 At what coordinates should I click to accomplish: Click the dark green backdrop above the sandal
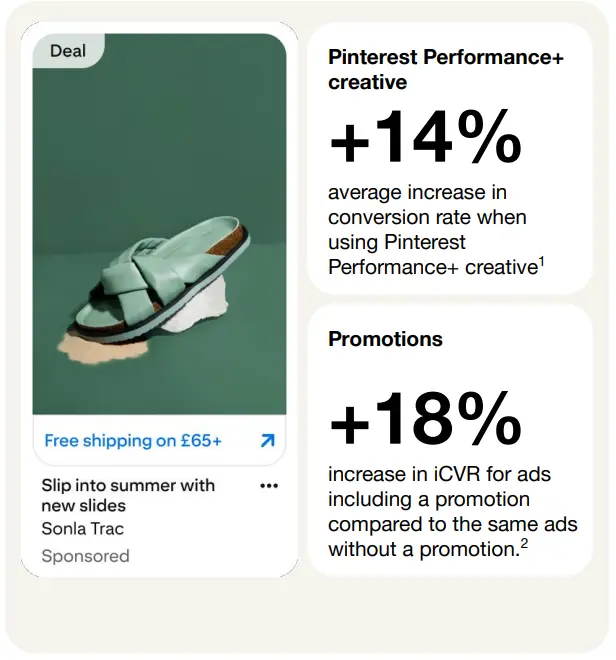[x=160, y=130]
